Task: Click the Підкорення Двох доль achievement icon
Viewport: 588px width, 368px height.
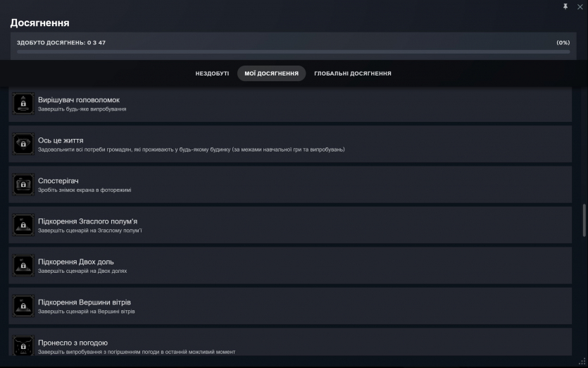Action: (23, 266)
